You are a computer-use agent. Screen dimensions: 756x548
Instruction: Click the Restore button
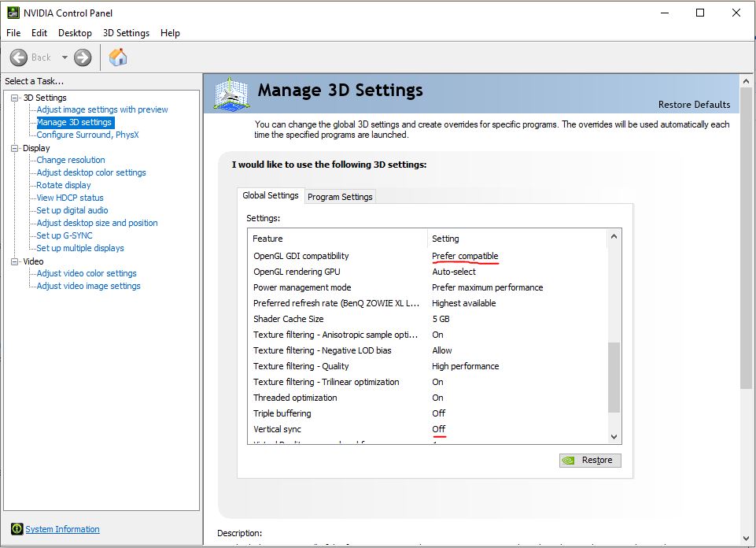[x=590, y=461]
